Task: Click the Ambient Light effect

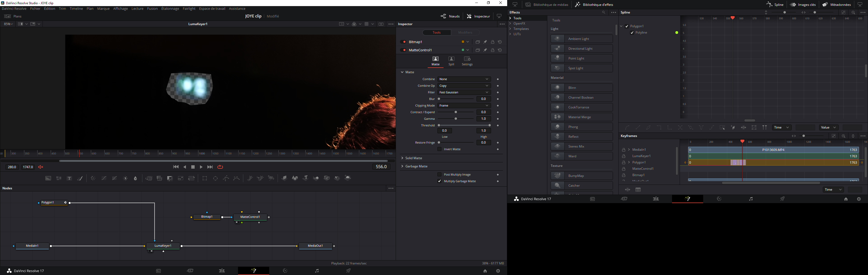Action: (x=582, y=39)
